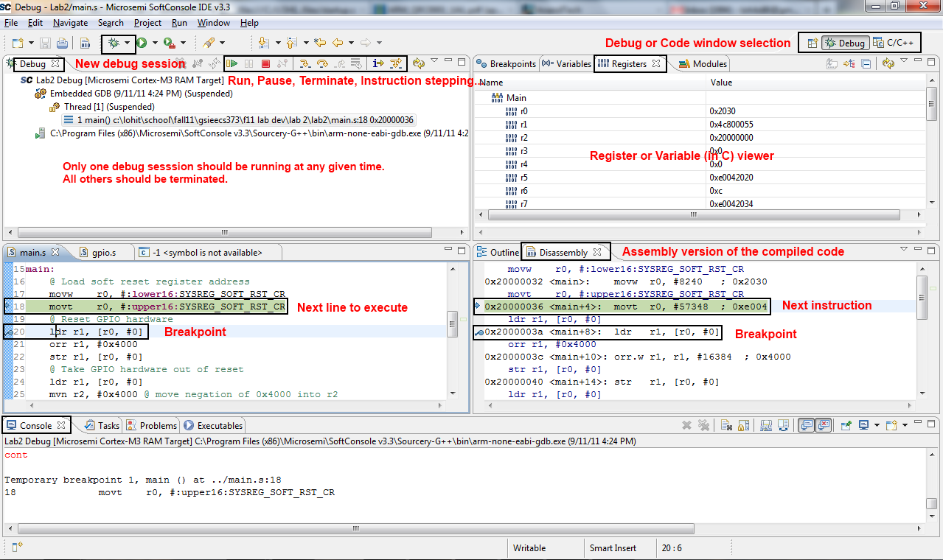Open the File menu

(x=11, y=23)
